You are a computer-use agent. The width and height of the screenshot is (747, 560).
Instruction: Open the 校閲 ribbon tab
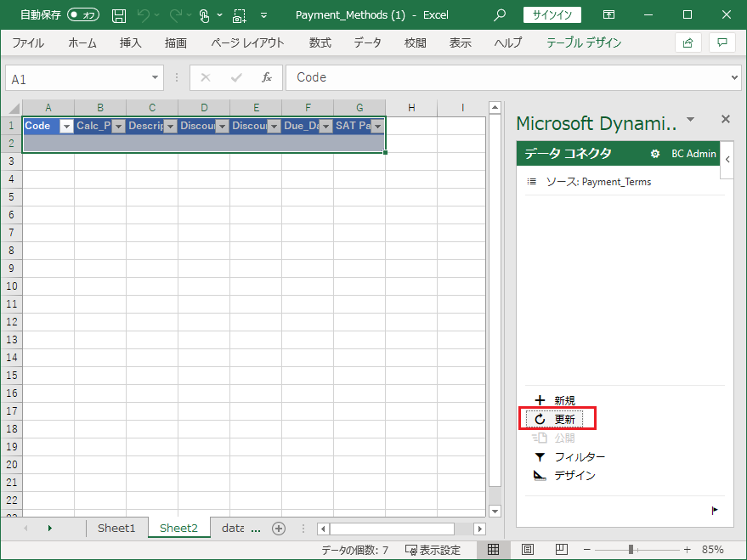tap(415, 42)
